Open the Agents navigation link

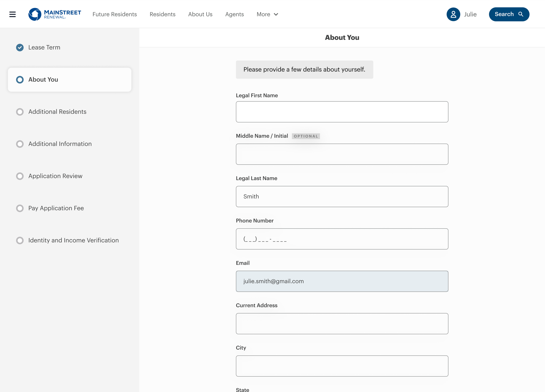235,14
